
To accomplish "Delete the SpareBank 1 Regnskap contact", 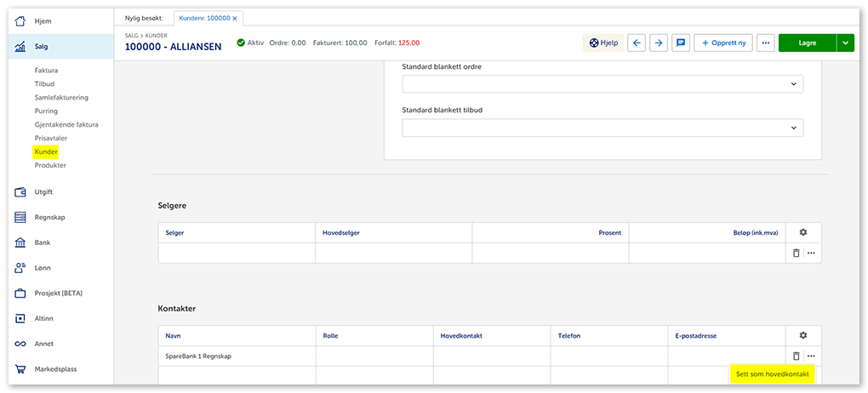I will click(796, 356).
